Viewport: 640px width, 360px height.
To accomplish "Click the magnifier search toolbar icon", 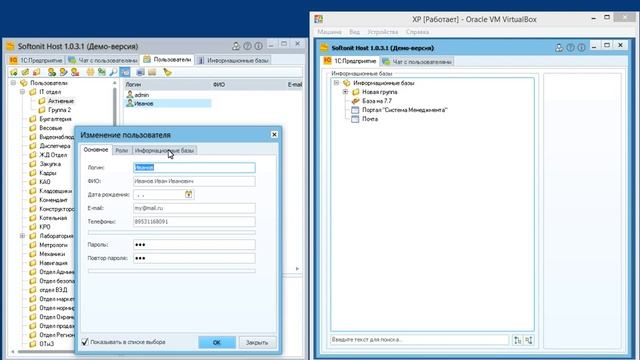I will pyautogui.click(x=113, y=72).
